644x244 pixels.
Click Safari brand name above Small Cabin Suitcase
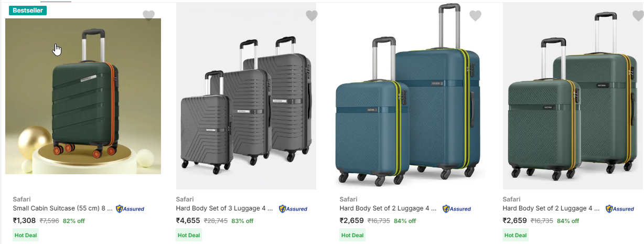tap(22, 199)
